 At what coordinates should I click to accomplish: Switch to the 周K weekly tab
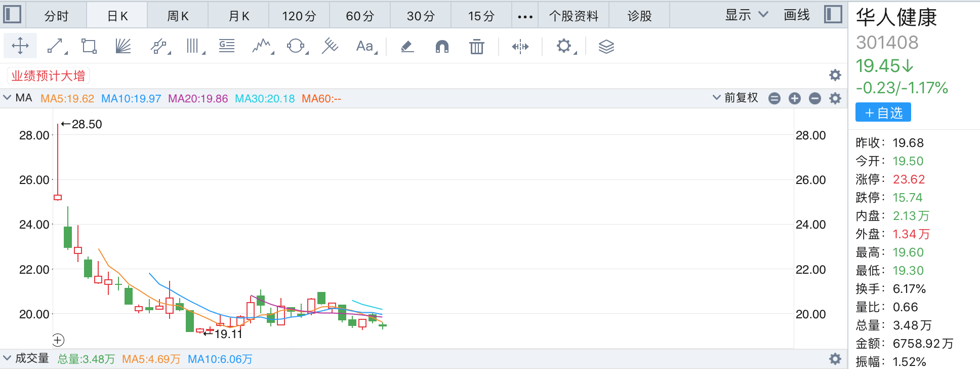[178, 16]
